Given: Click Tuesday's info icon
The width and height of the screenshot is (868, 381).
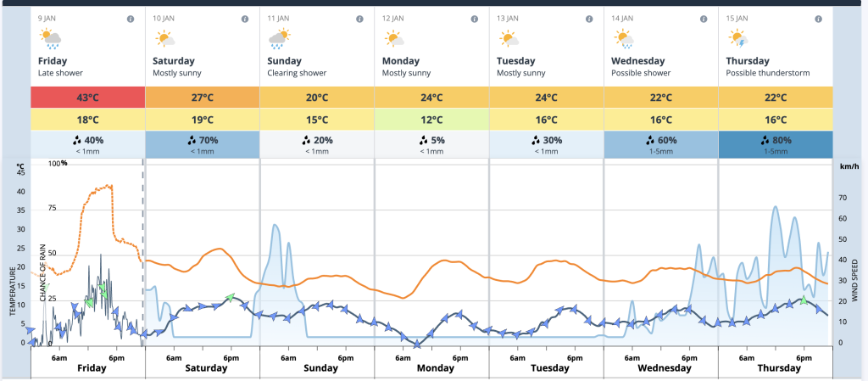Looking at the screenshot, I should [x=587, y=19].
